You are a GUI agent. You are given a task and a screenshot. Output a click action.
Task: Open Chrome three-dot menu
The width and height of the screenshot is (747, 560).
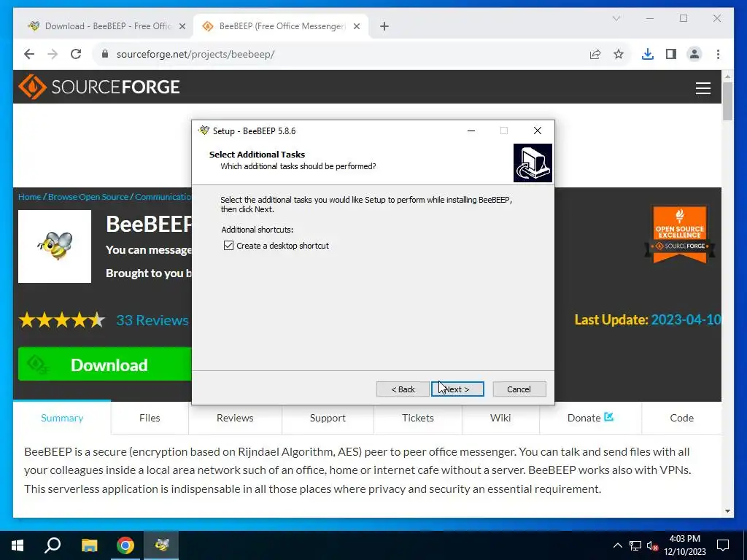pyautogui.click(x=718, y=54)
